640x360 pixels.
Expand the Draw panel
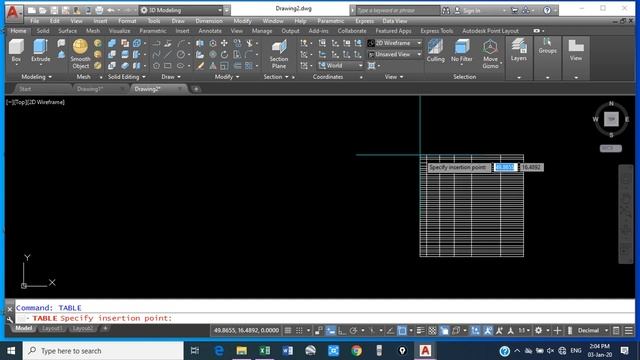[171, 77]
